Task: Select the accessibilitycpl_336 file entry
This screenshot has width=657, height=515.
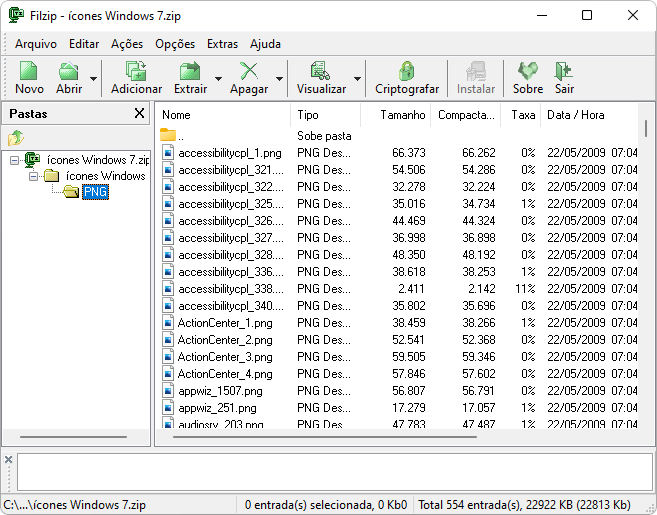Action: coord(230,272)
